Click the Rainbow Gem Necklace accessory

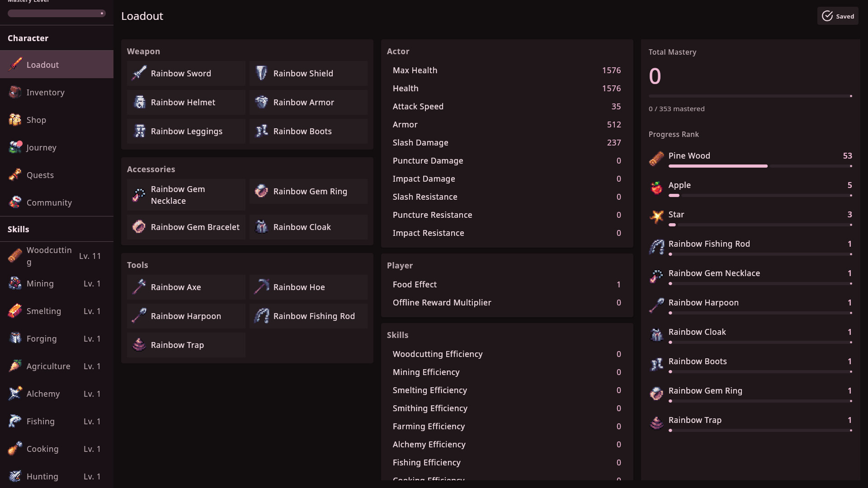185,195
